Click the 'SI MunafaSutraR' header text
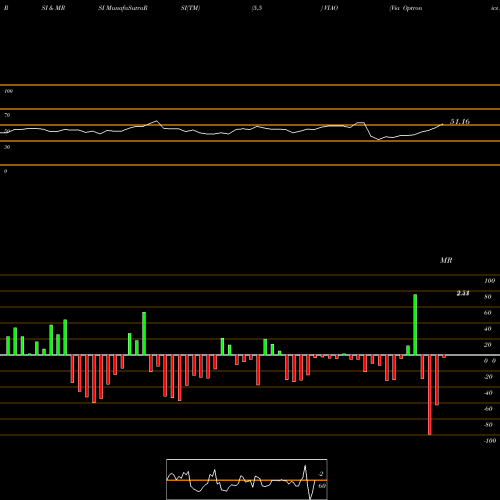500x500 pixels. tap(123, 8)
